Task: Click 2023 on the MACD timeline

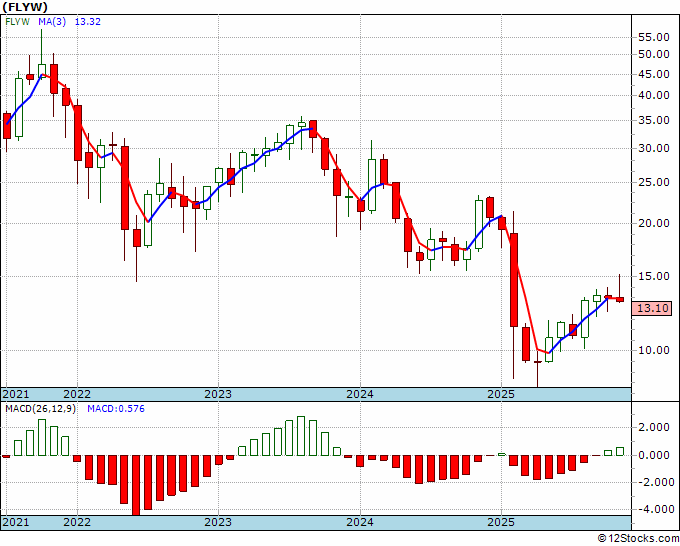Action: 218,522
